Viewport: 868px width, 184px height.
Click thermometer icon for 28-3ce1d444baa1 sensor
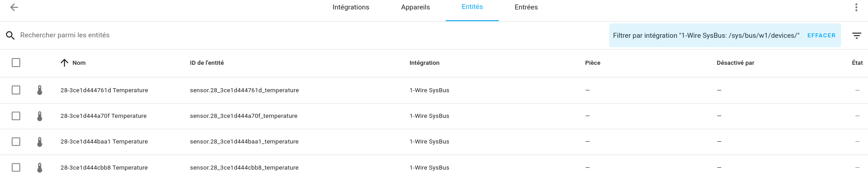coord(40,142)
